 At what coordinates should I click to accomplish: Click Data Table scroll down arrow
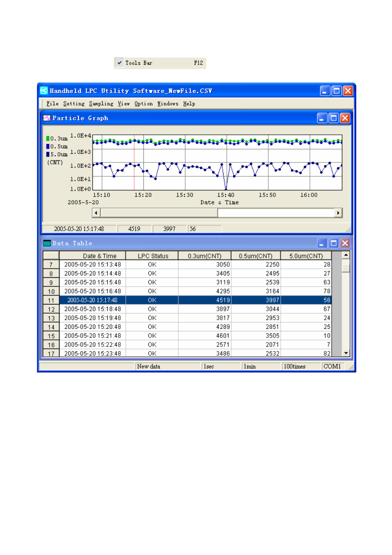click(346, 353)
